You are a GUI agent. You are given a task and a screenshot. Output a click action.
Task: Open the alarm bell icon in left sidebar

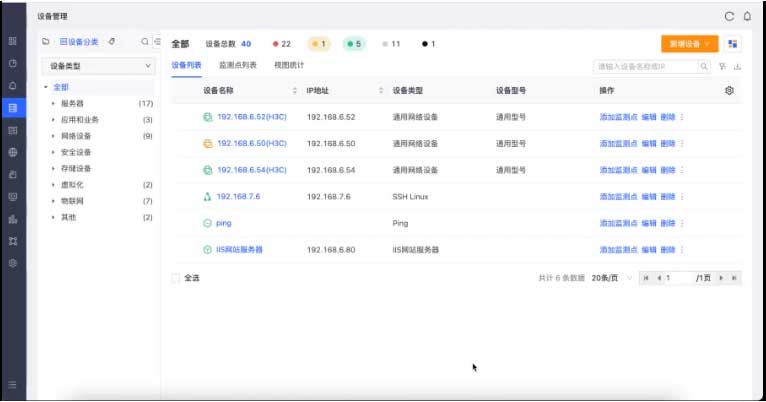(x=13, y=85)
